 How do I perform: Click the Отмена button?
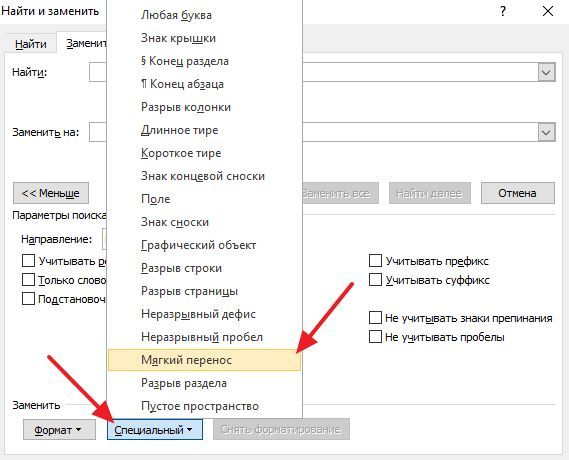(x=517, y=193)
